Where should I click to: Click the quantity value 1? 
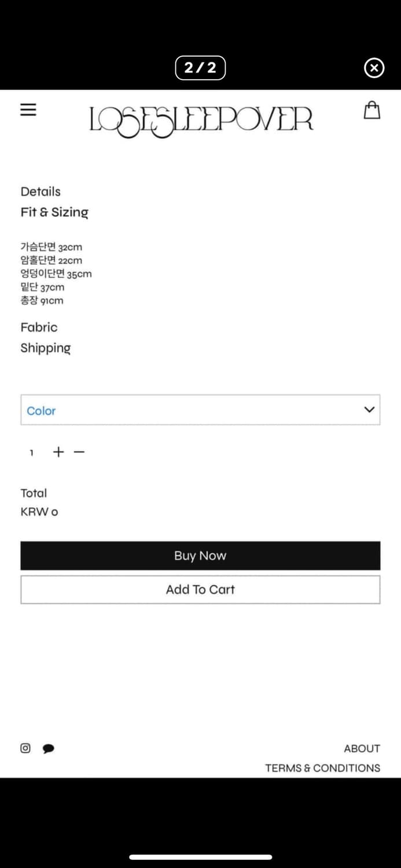pyautogui.click(x=32, y=453)
